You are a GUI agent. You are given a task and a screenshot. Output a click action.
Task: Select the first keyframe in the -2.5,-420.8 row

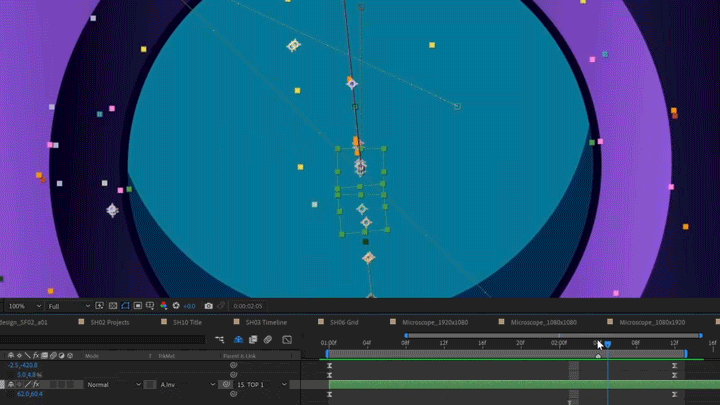click(329, 366)
